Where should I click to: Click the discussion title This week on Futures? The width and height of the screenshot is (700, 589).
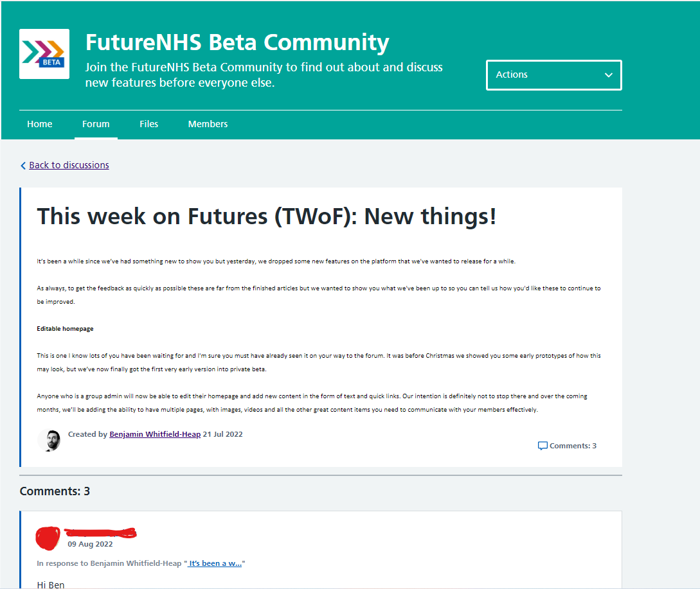267,216
